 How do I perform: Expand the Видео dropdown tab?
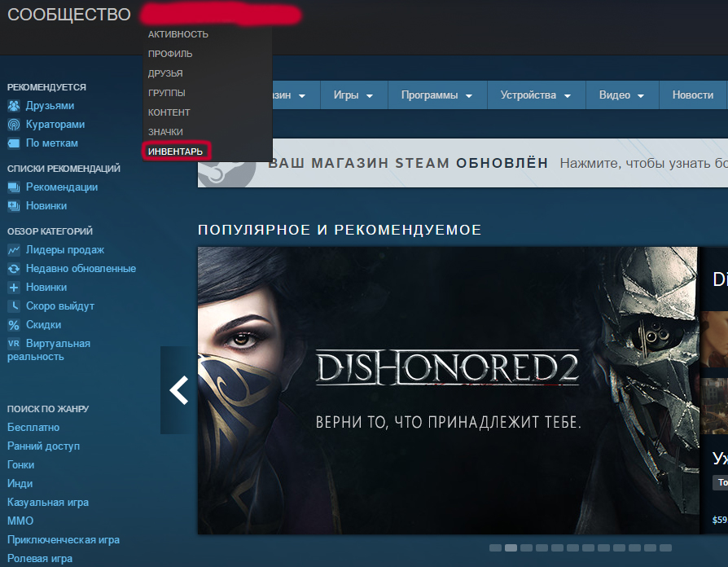622,95
